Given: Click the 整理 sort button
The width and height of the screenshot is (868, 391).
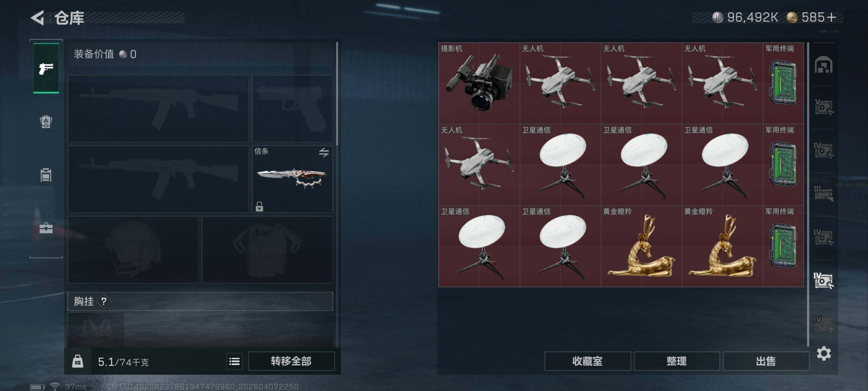Looking at the screenshot, I should tap(677, 361).
